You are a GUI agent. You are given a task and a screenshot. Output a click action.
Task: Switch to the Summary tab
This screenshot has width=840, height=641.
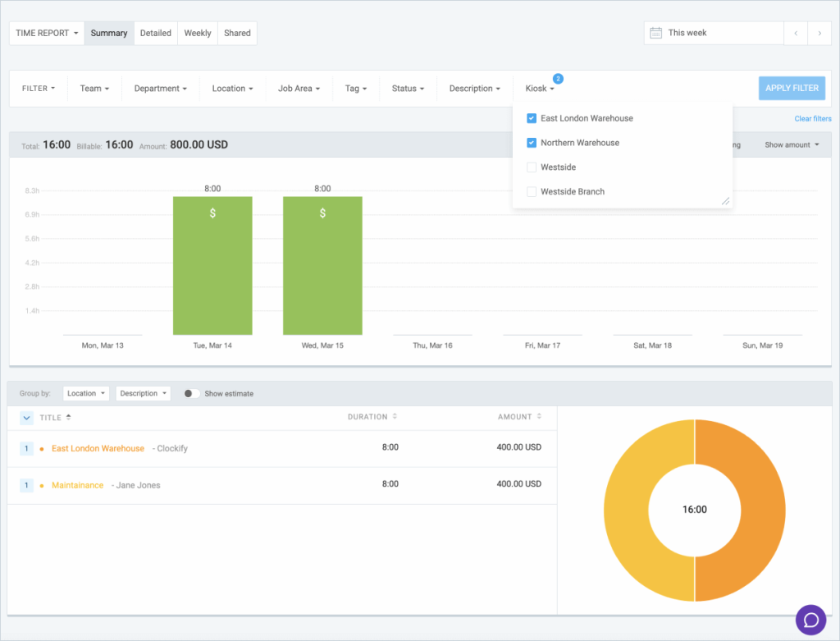tap(109, 33)
